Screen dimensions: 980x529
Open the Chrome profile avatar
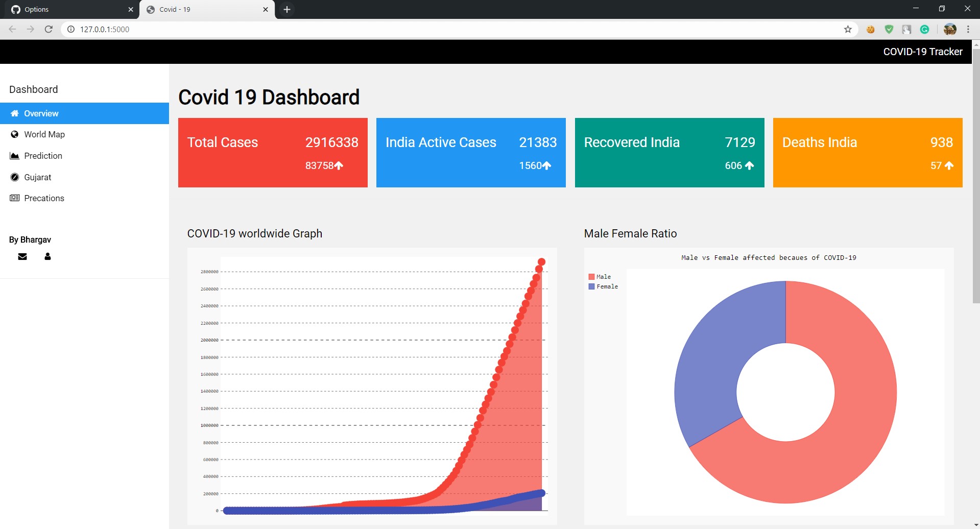tap(950, 29)
